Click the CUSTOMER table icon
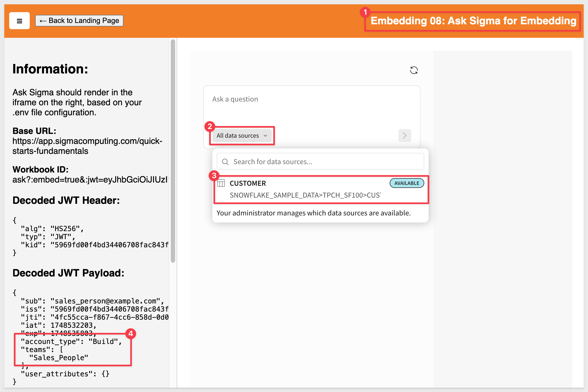 221,183
